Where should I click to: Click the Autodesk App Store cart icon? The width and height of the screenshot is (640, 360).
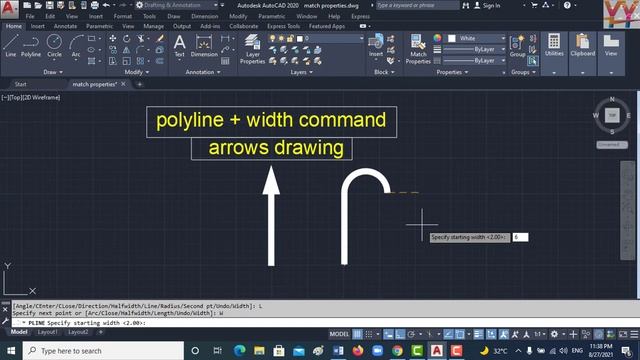[x=534, y=5]
